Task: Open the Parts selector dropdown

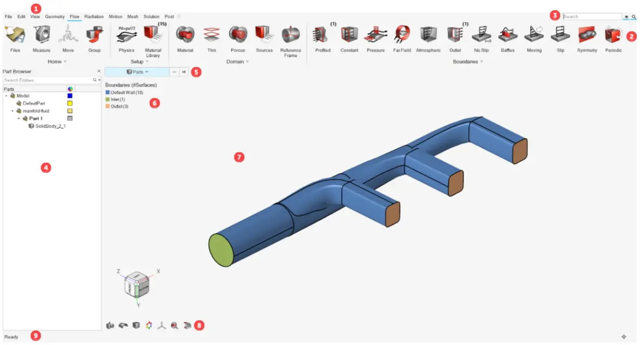Action: click(137, 72)
